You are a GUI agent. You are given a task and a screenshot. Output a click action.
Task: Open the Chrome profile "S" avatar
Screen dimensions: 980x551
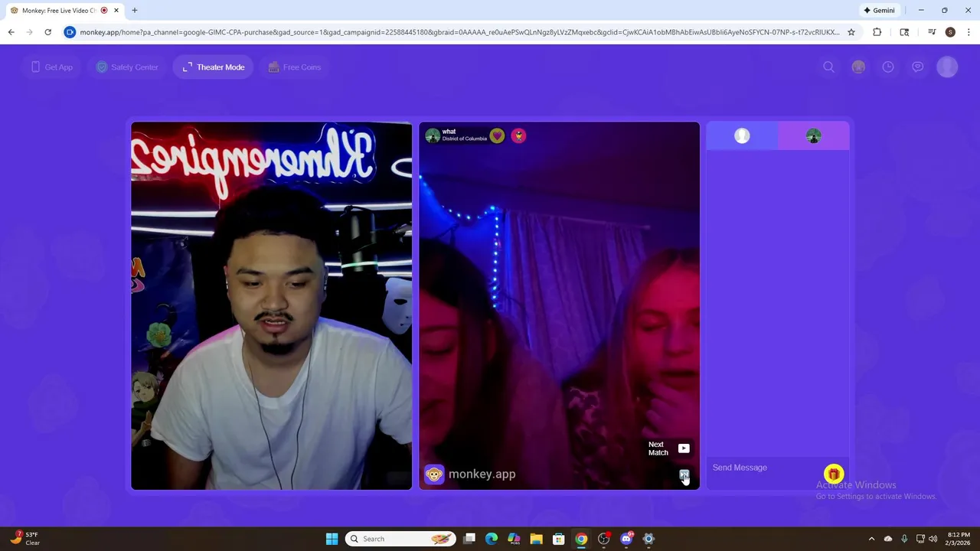point(950,32)
